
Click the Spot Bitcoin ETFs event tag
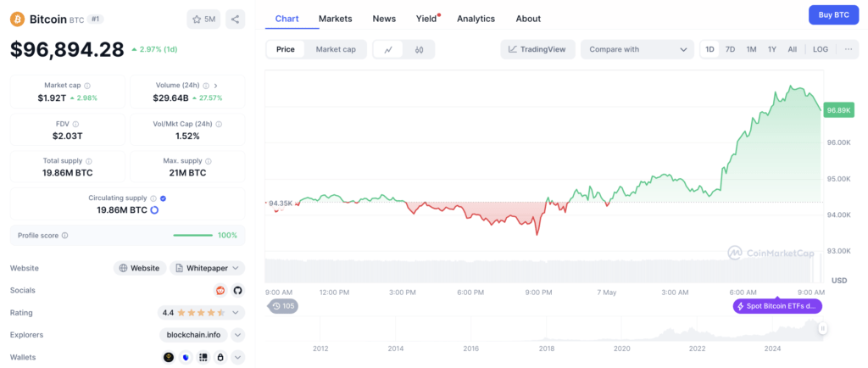click(x=778, y=306)
